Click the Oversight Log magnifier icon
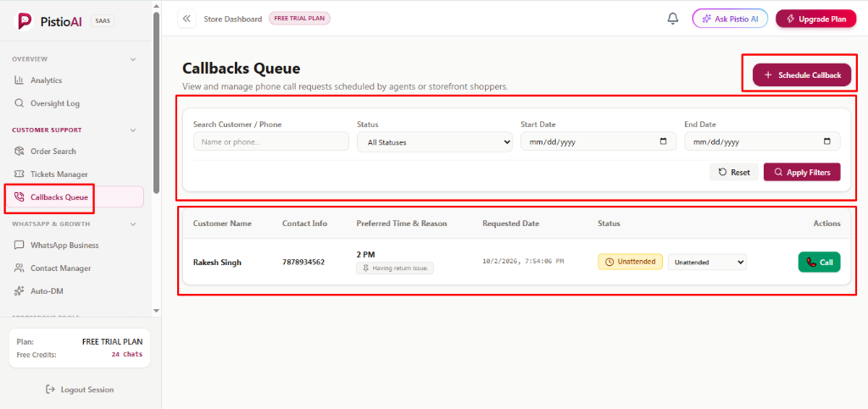 (x=19, y=103)
